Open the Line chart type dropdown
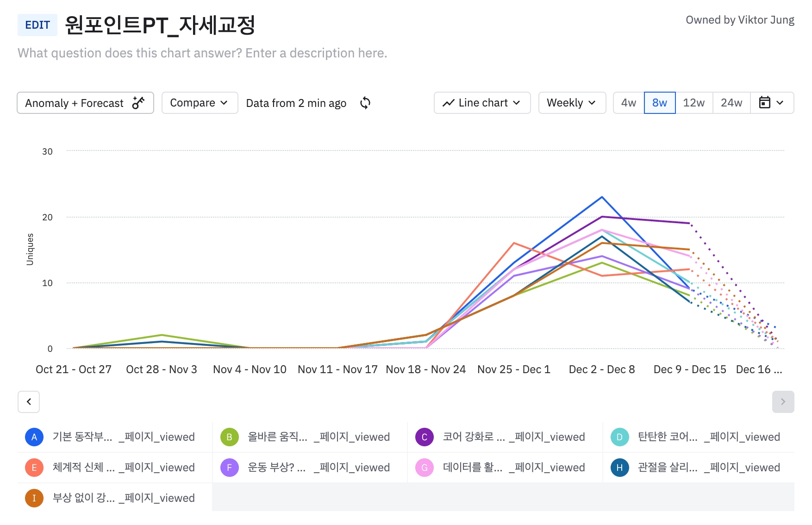 click(x=482, y=103)
